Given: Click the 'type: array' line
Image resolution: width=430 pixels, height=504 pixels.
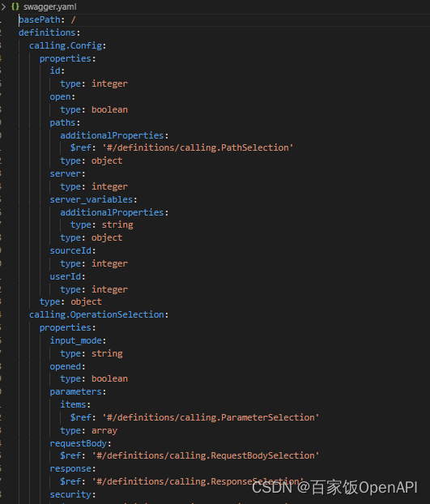Looking at the screenshot, I should (x=88, y=431).
